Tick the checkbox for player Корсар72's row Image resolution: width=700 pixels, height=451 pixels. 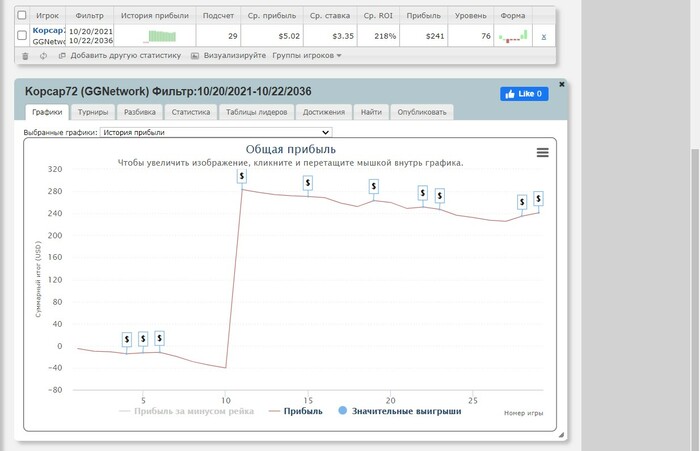[22, 35]
